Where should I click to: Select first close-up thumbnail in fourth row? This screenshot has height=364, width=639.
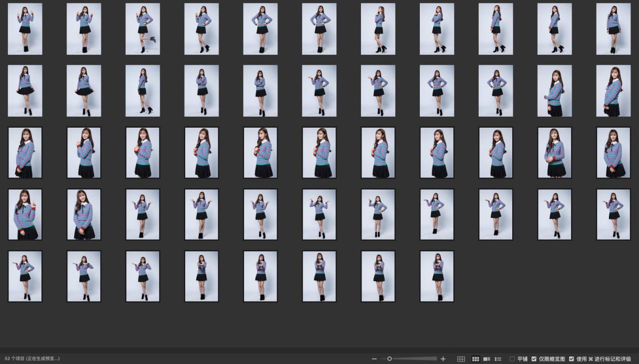tap(25, 214)
